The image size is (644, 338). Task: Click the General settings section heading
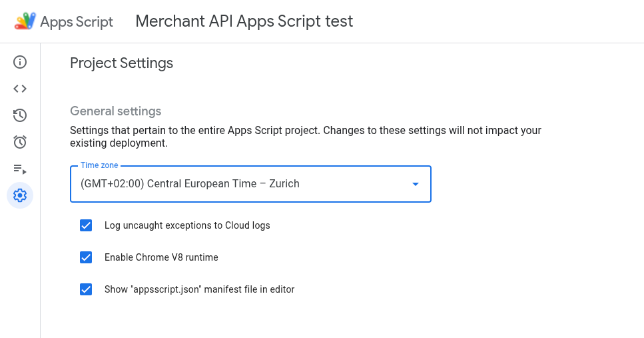(116, 111)
